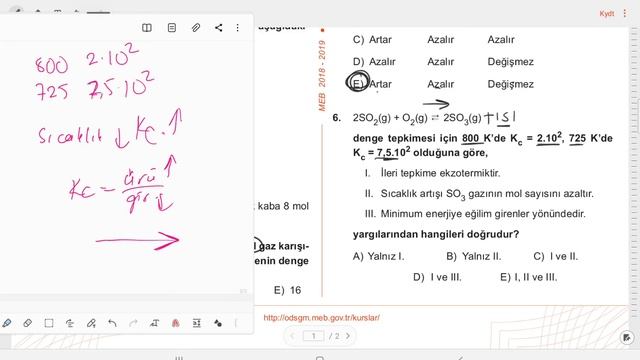Select answer B) Yalnız II.
640x360 pixels.
pyautogui.click(x=473, y=256)
